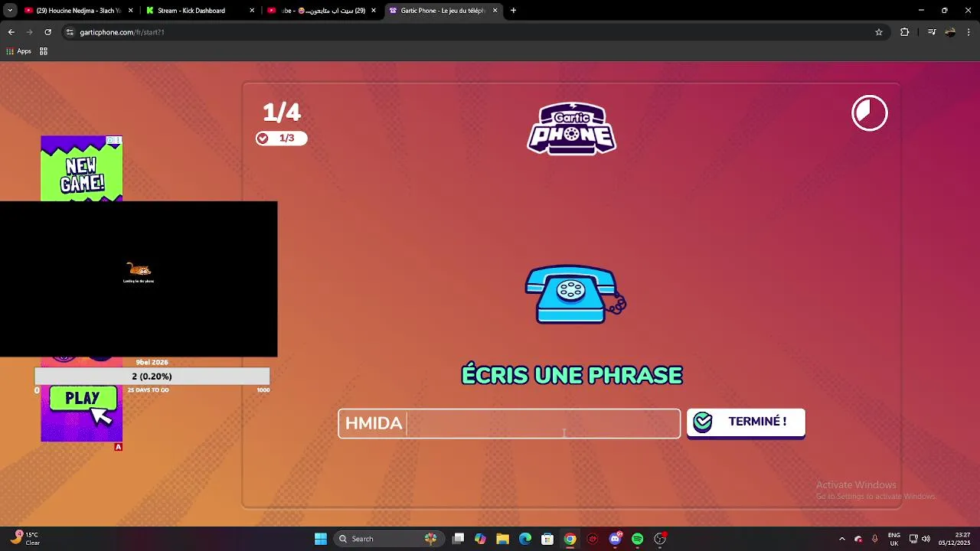Open Task View on the taskbar
The image size is (980, 551).
point(458,539)
